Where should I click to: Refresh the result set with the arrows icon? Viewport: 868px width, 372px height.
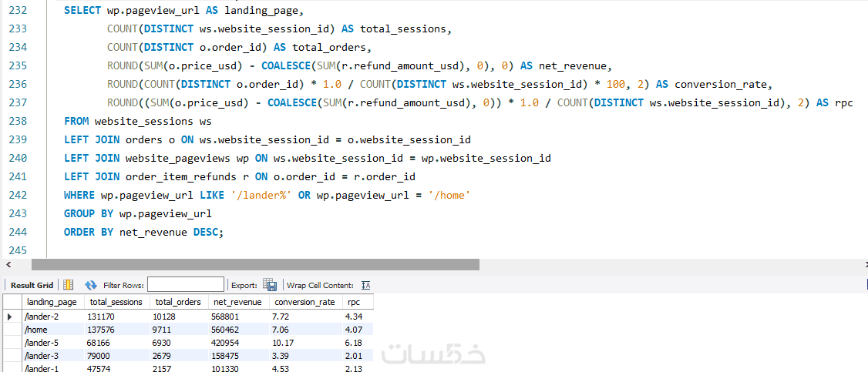tap(91, 285)
